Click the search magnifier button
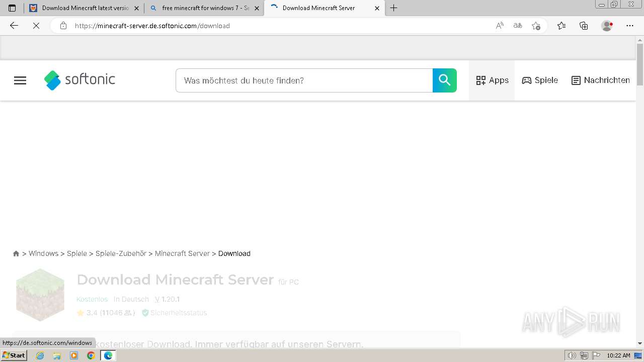Viewport: 644px width, 362px height. tap(445, 80)
